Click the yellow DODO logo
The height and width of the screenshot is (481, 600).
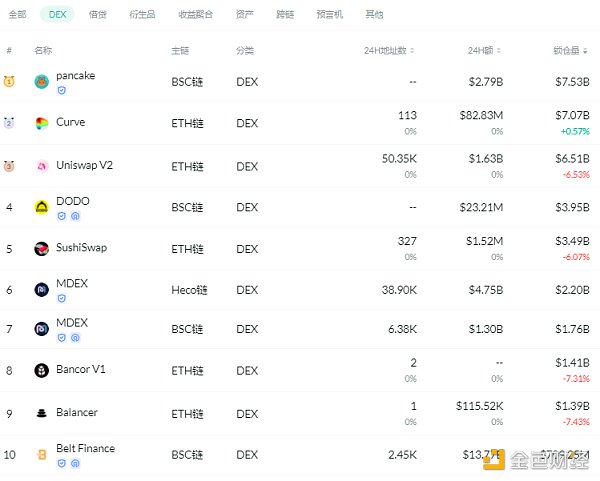42,207
